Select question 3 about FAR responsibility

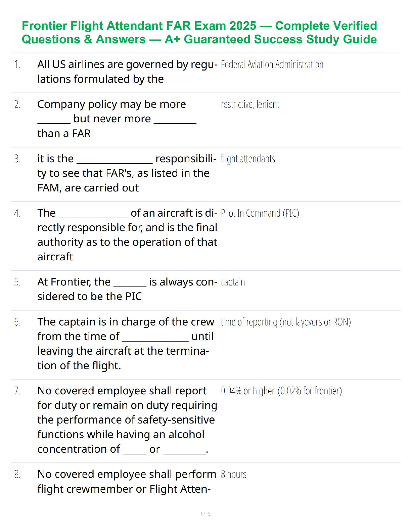click(127, 173)
